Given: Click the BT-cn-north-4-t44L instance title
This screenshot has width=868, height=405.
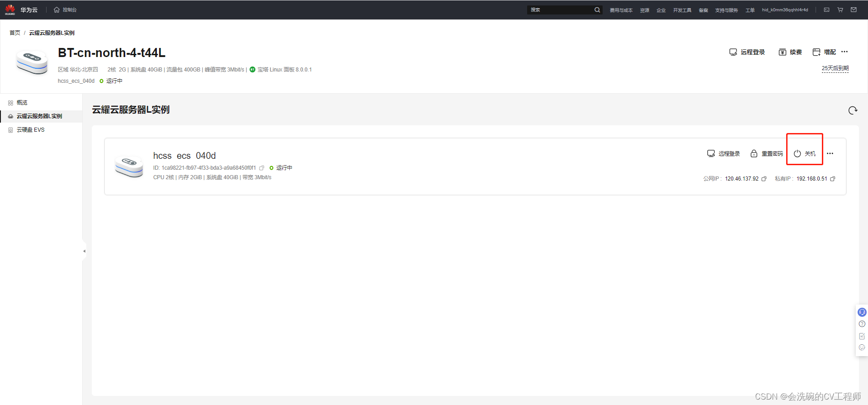Looking at the screenshot, I should point(112,52).
